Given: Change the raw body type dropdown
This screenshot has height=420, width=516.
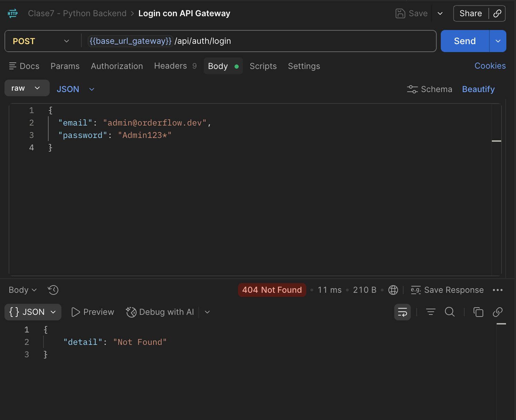Looking at the screenshot, I should click(27, 88).
